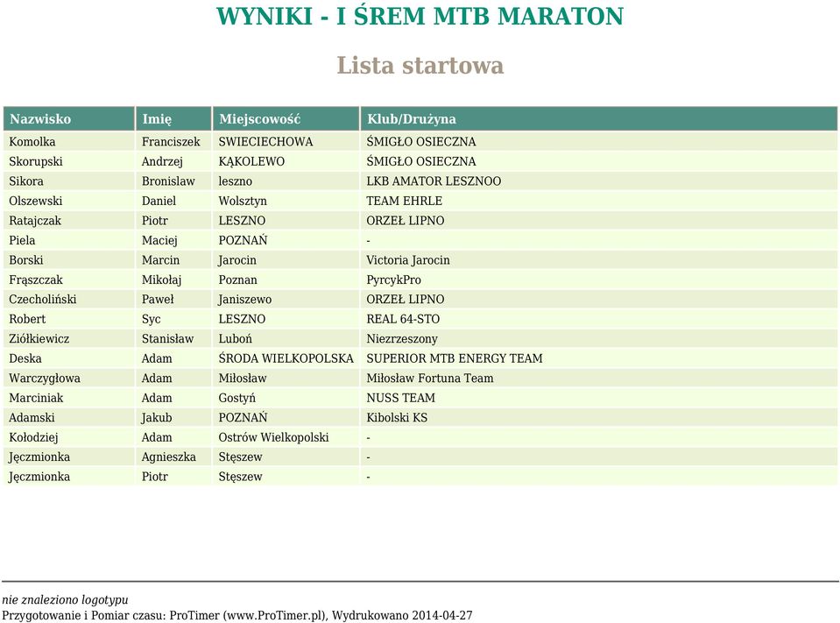Click the town KĄKOLEWO
Viewport: 840px width, 623px height.
tap(251, 162)
